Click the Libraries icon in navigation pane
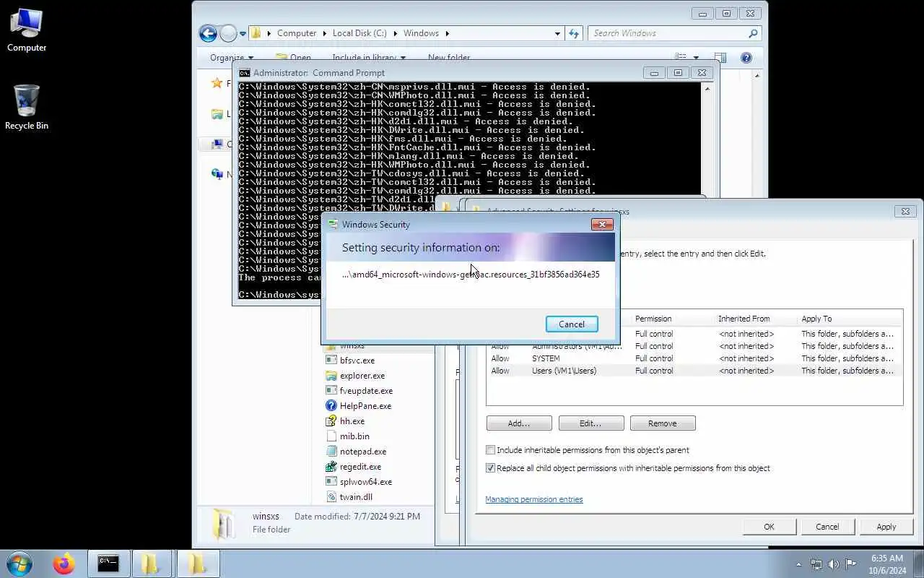 click(x=217, y=113)
